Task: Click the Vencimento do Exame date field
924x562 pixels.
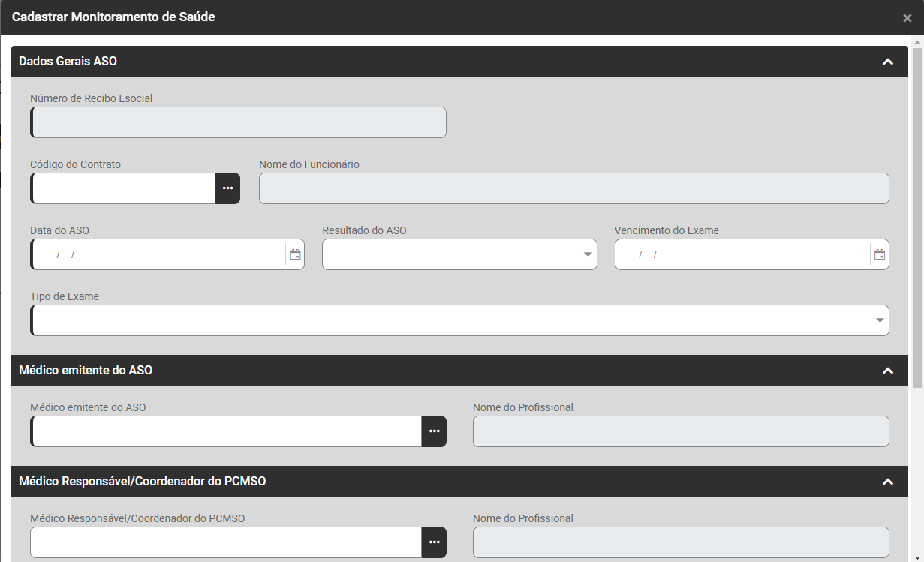Action: 742,254
